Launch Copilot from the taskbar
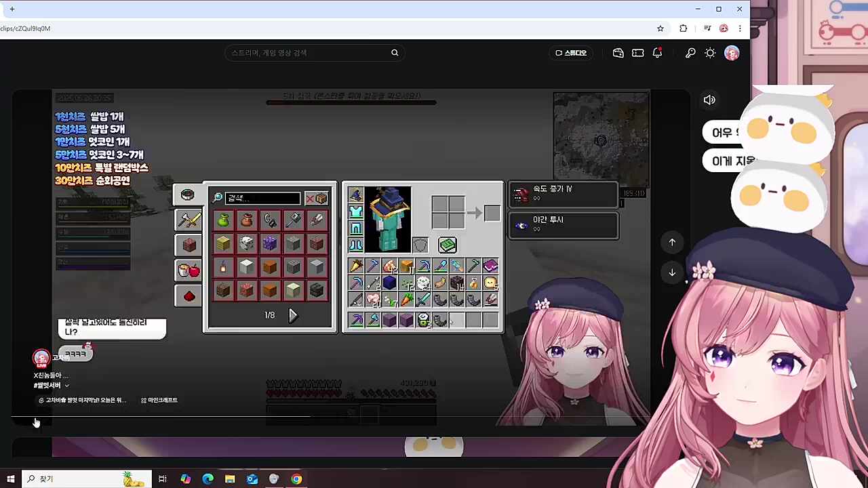 185,479
